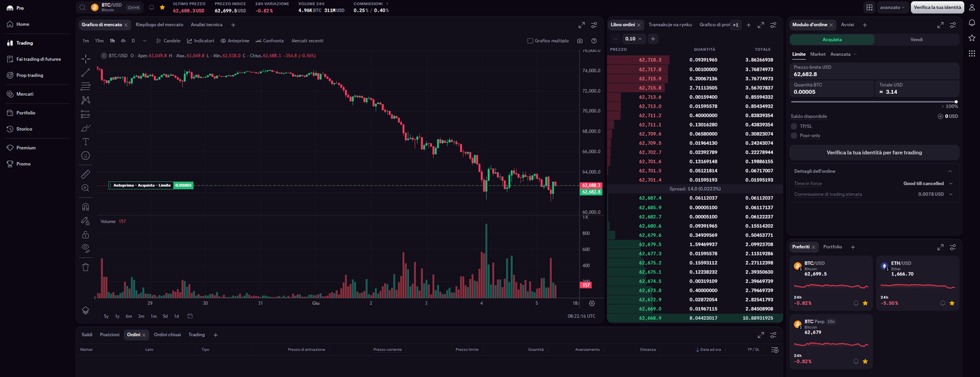Open Fai trading di futures sidebar link

(x=38, y=59)
